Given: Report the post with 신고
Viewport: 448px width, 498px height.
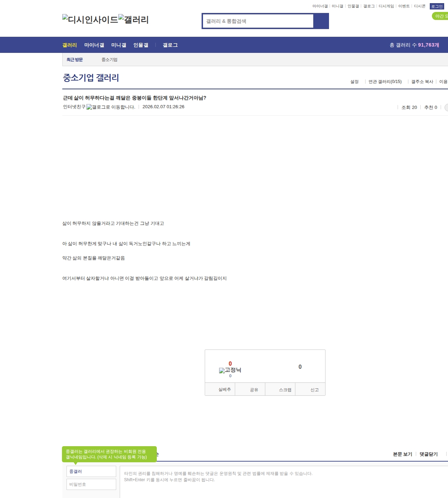Looking at the screenshot, I should pos(314,390).
